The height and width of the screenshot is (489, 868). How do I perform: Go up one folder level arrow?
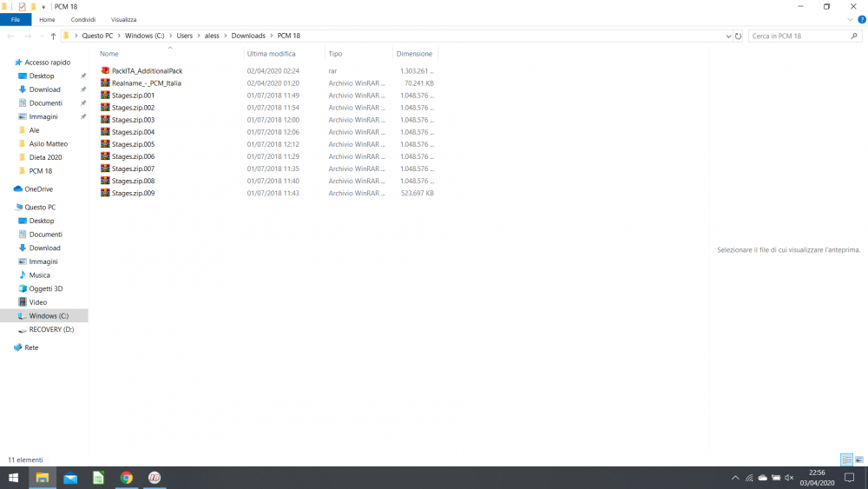(x=53, y=36)
